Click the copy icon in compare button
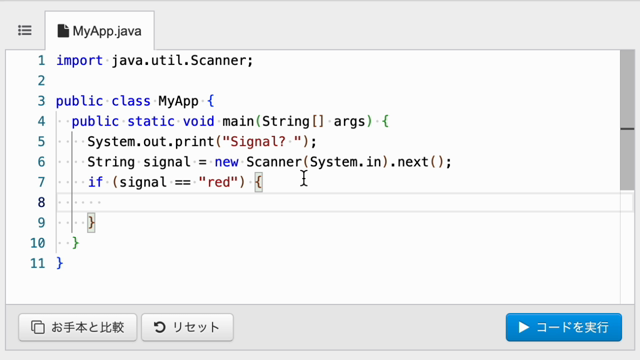The height and width of the screenshot is (360, 640). (38, 327)
